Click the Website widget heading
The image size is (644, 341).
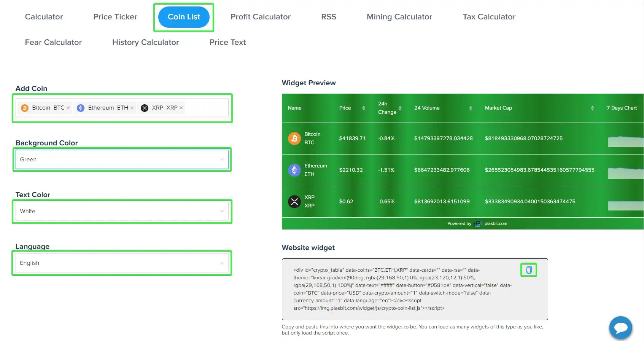[308, 248]
